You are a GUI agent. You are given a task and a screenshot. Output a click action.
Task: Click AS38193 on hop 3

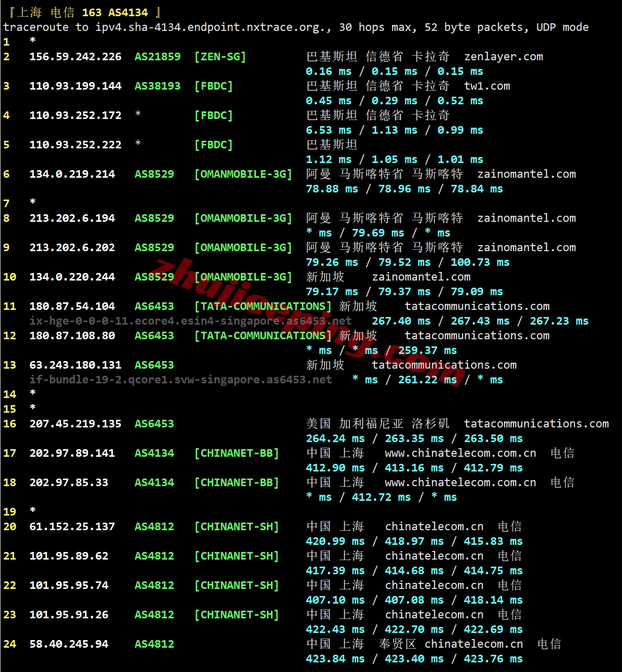[x=158, y=86]
